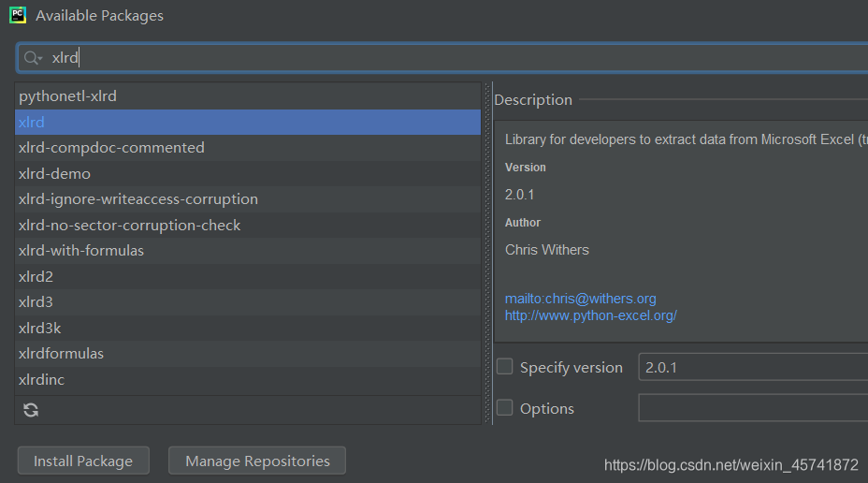The height and width of the screenshot is (483, 868).
Task: Select xlrd3k package
Action: pos(248,328)
